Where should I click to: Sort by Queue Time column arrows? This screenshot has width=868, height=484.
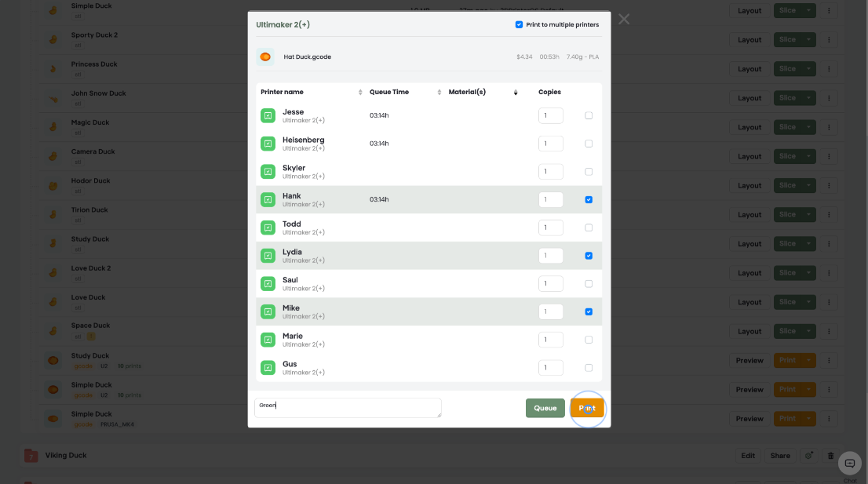tap(439, 93)
